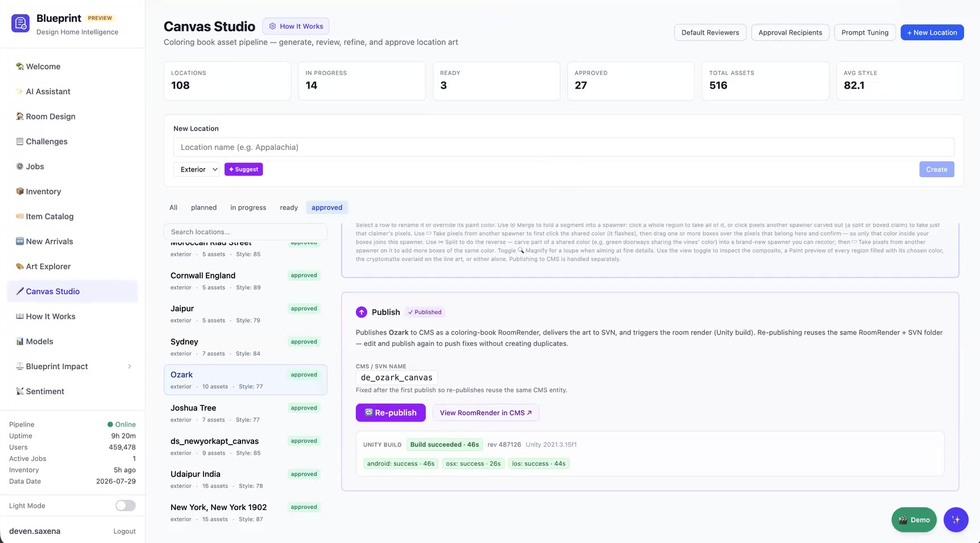Click the Default Reviewers button
Screen dimensions: 980x543
[x=711, y=32]
